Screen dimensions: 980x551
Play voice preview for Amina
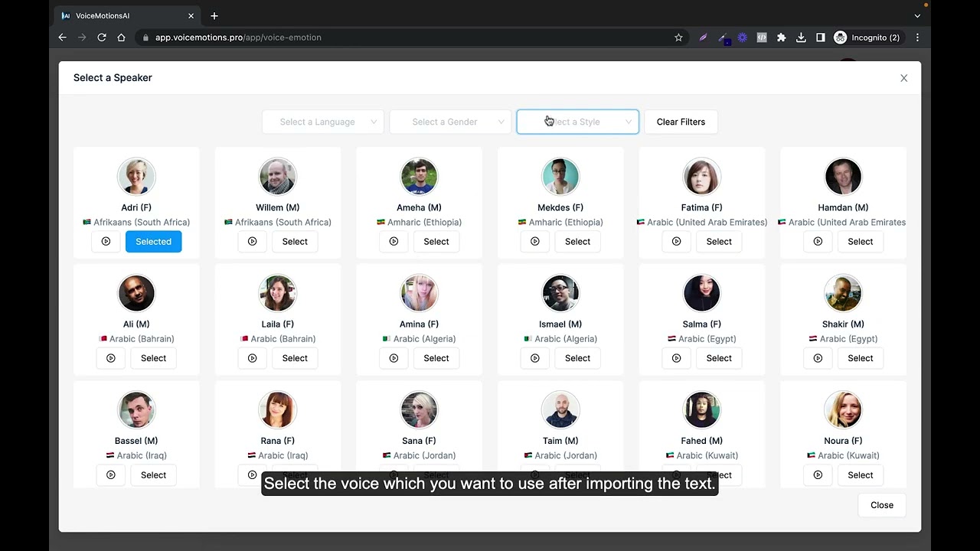click(394, 358)
